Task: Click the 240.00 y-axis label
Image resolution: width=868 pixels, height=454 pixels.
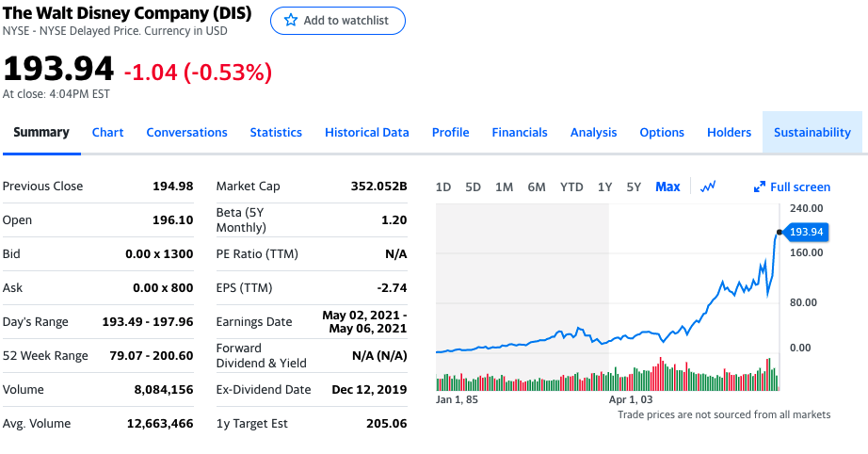Action: coord(807,208)
